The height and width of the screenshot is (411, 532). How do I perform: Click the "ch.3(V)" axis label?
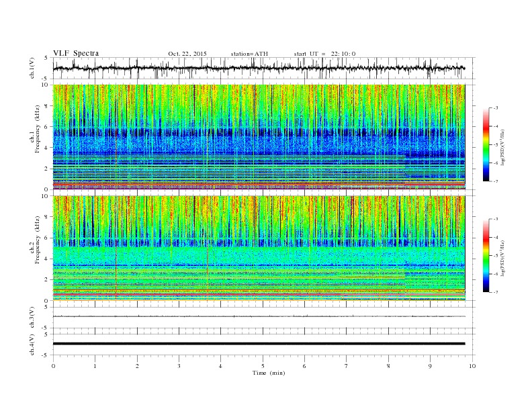point(32,318)
